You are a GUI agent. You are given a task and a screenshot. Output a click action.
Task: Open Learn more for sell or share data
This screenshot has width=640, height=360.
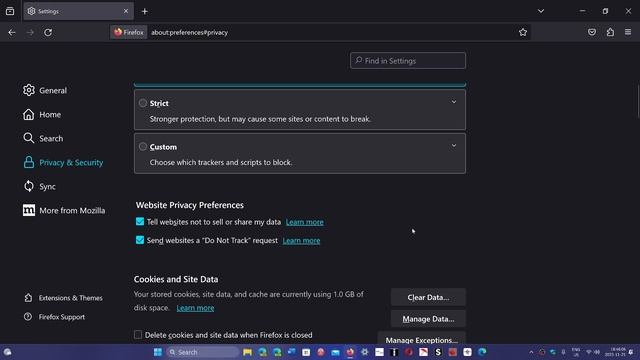tap(304, 222)
